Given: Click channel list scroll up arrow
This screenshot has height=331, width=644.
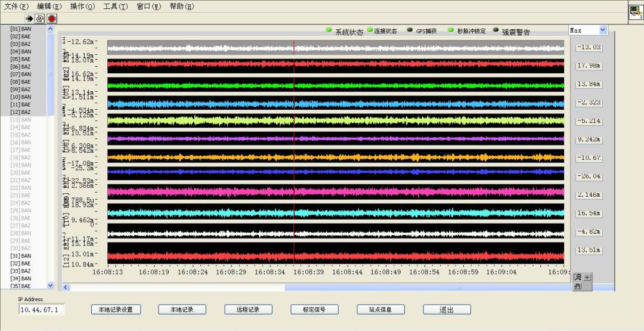Looking at the screenshot, I should pos(51,29).
